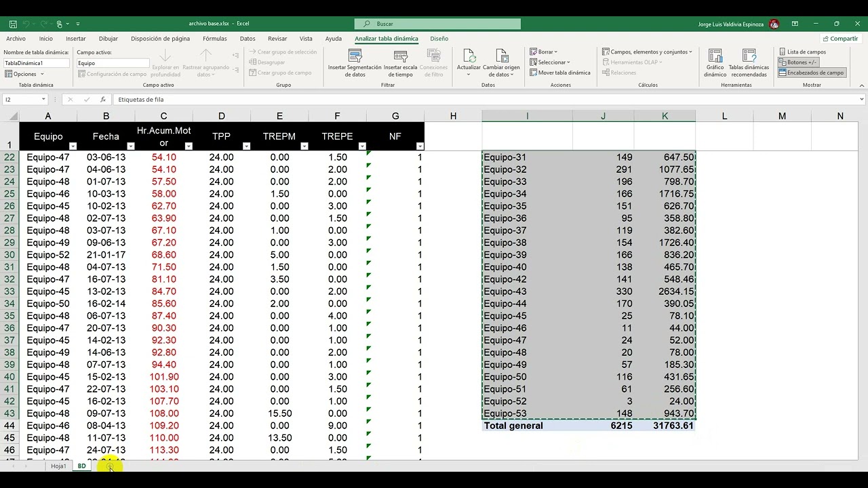Open filter dropdown for TPP column

tap(246, 146)
